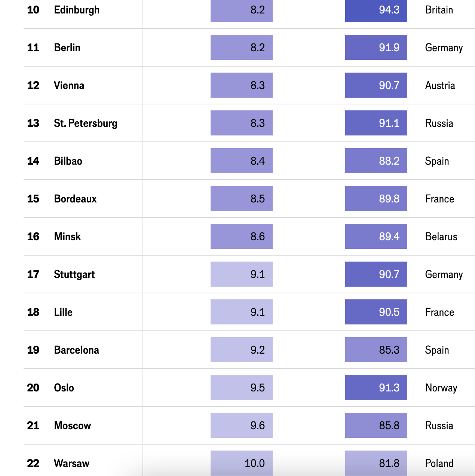
Task: Select the Berlin row label
Action: click(67, 48)
